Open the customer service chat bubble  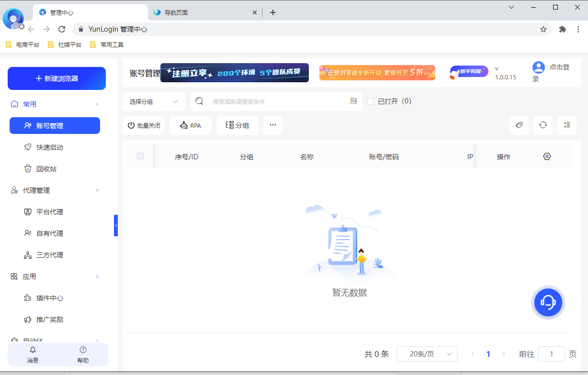point(548,302)
